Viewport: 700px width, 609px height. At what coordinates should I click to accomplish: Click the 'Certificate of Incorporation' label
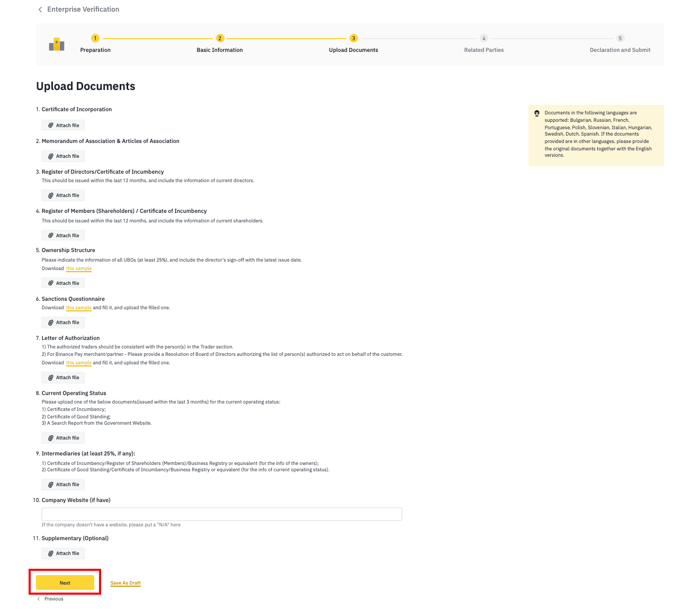coord(77,110)
